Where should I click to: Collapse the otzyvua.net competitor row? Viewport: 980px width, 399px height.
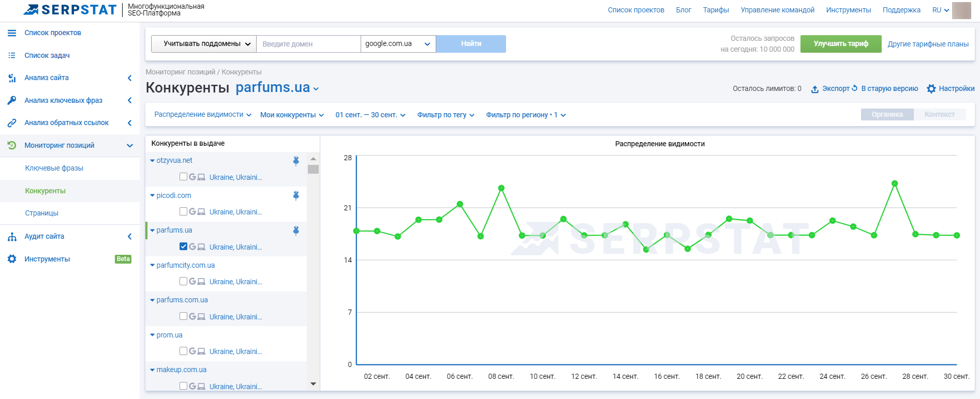pyautogui.click(x=152, y=161)
